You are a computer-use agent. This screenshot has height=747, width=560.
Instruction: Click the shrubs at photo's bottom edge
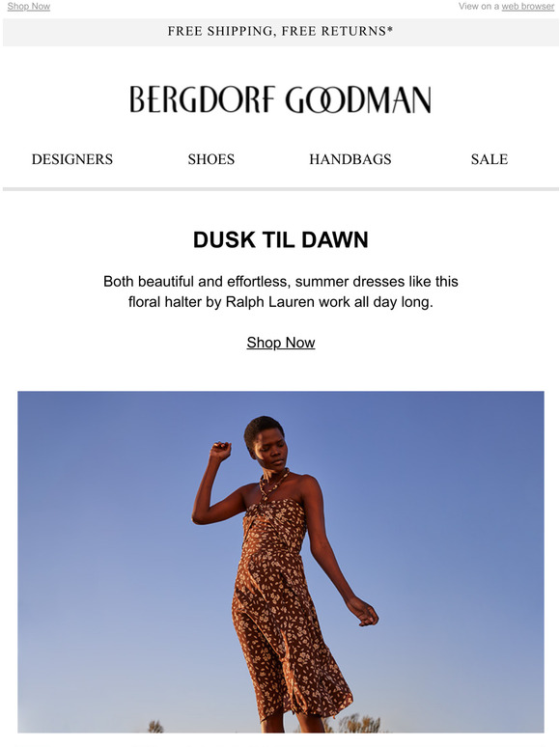(355, 724)
